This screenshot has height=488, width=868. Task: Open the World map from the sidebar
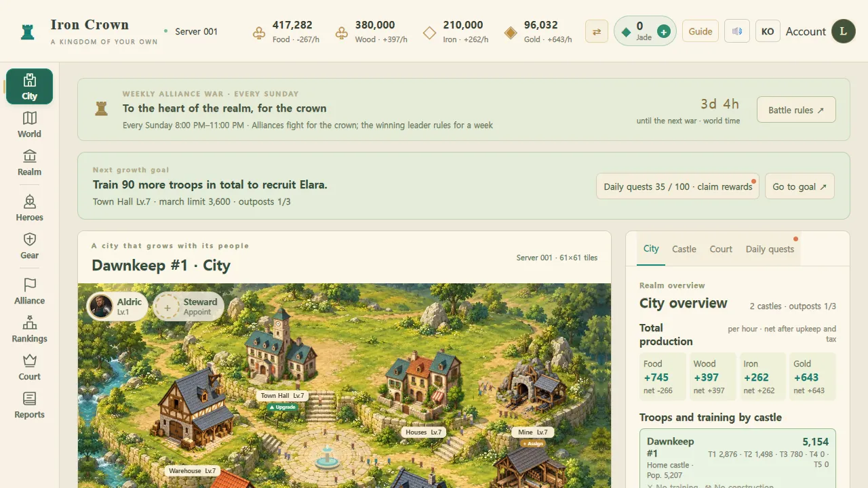pos(29,125)
